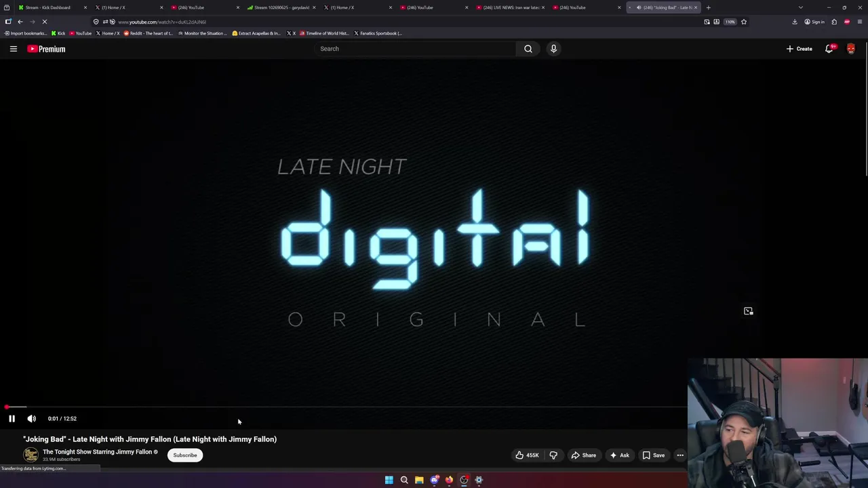The image size is (868, 488).
Task: Open the ABP adblock extension
Action: 847,22
